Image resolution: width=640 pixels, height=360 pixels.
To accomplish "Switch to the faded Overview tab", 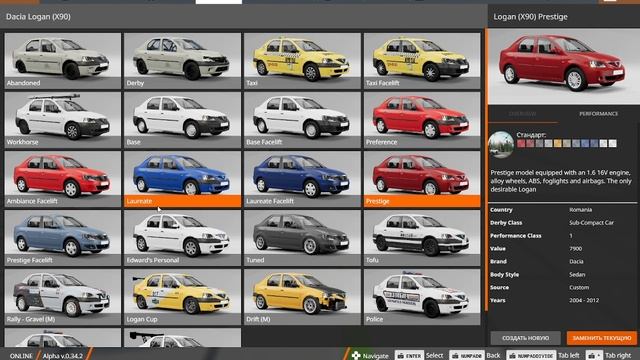I will pyautogui.click(x=522, y=114).
